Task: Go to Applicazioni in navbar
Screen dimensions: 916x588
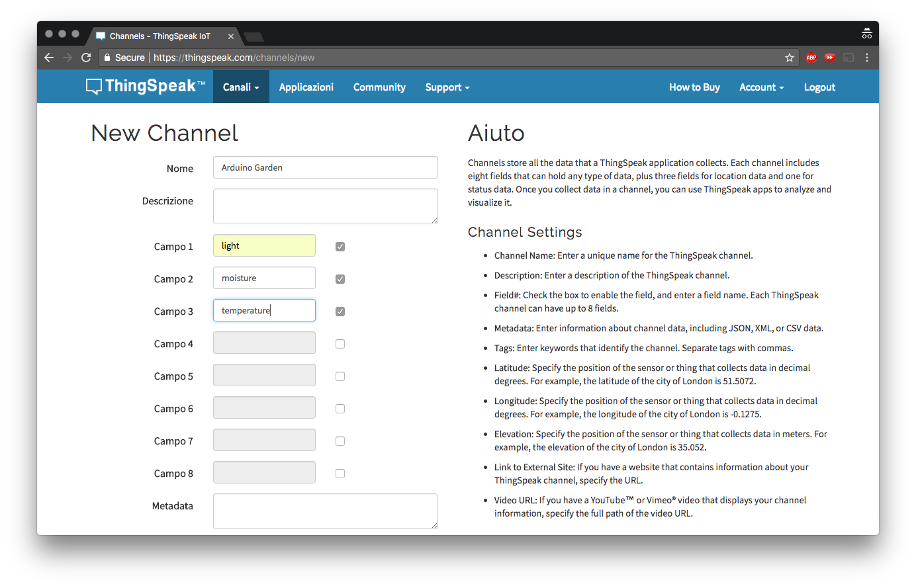Action: click(x=306, y=87)
